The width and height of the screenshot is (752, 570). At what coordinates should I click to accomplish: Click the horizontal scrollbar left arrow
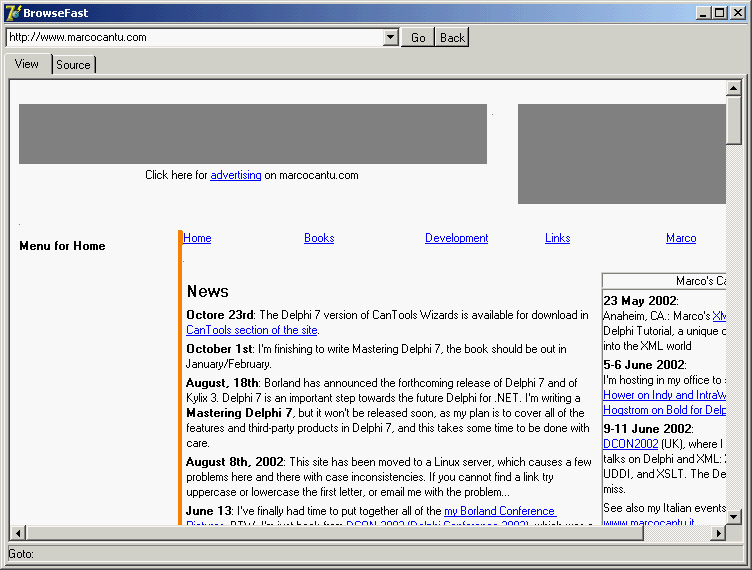pyautogui.click(x=18, y=533)
